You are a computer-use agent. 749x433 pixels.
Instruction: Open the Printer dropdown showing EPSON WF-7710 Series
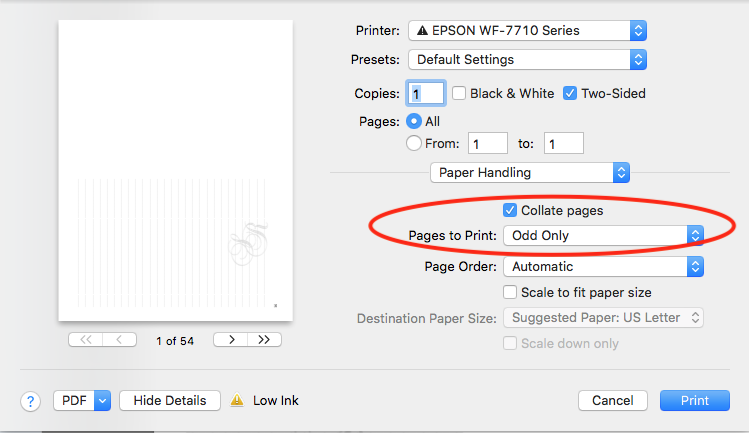pos(527,31)
